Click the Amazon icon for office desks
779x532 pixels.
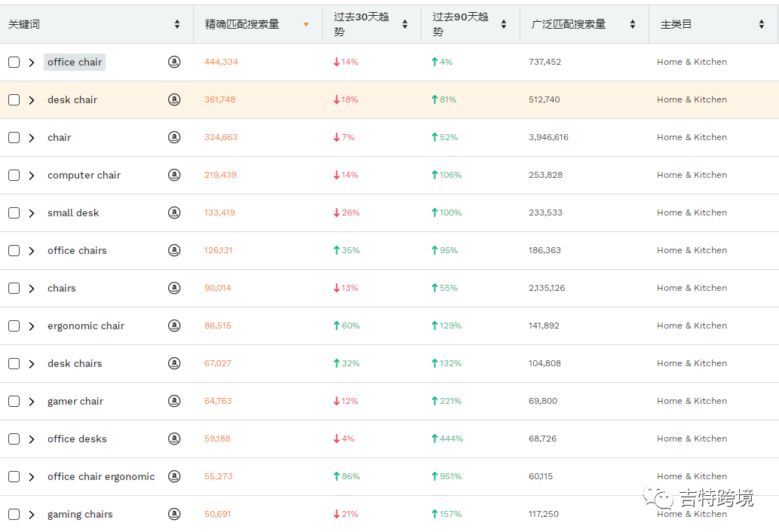click(174, 439)
